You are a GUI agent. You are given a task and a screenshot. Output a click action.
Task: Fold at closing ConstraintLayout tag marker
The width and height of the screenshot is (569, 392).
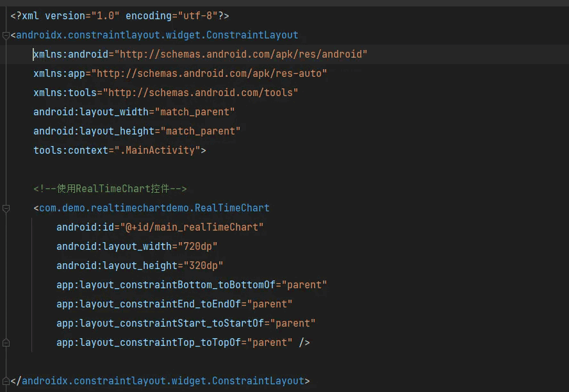click(6, 381)
